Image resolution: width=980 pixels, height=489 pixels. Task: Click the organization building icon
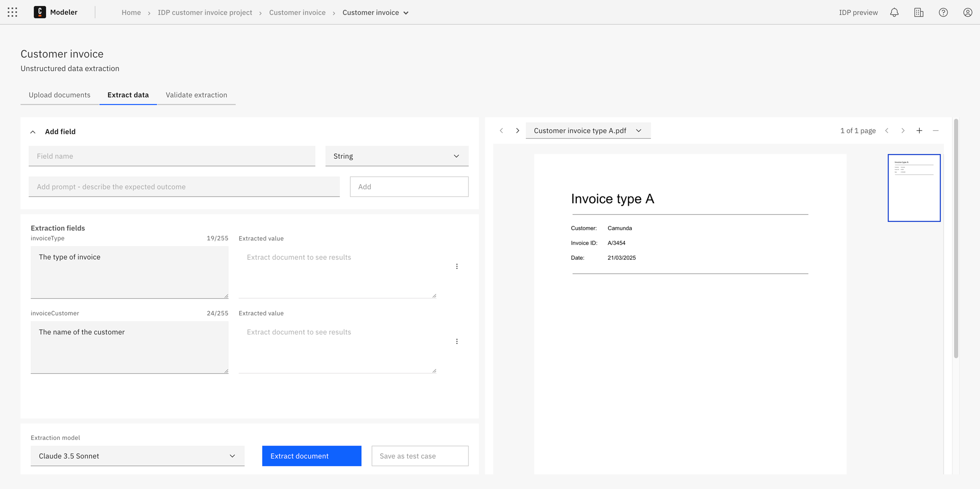(x=918, y=12)
